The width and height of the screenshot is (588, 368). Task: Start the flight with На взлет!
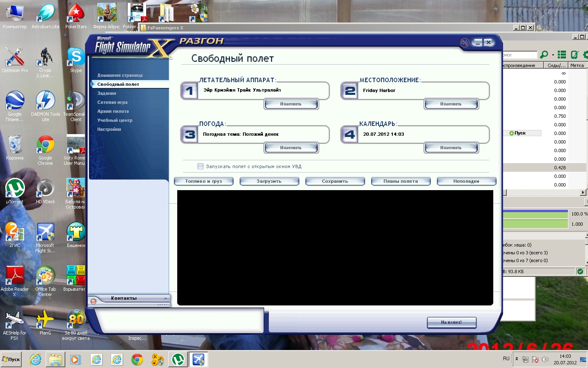(452, 322)
